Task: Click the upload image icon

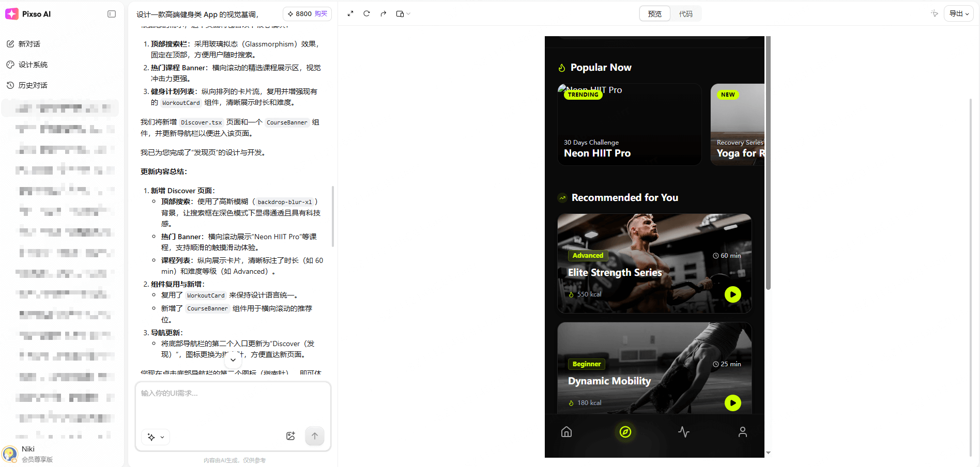Action: 290,436
